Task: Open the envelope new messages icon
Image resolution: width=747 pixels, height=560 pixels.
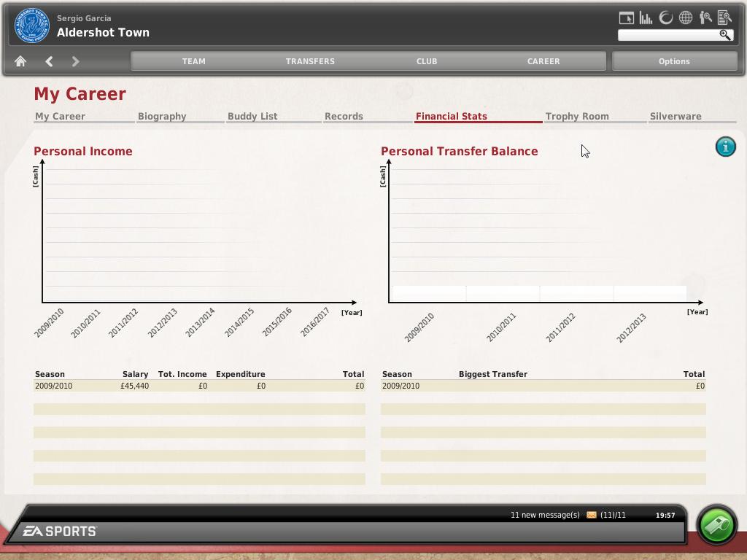Action: (x=591, y=515)
